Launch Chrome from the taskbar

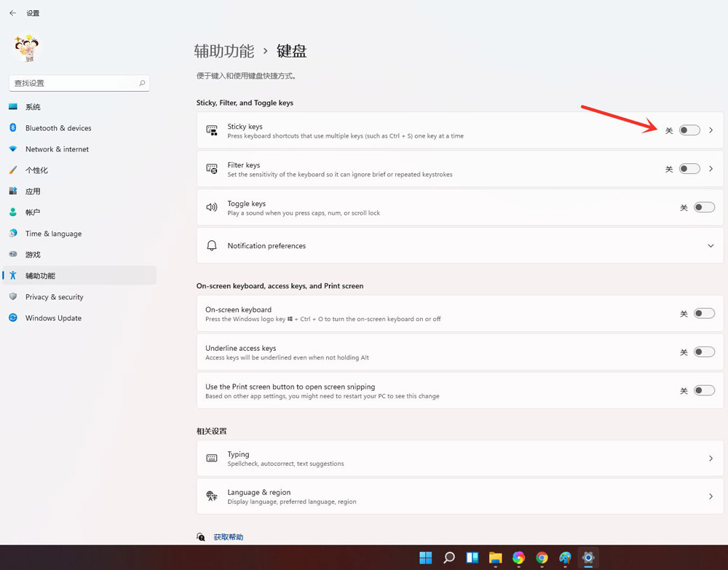click(x=542, y=558)
